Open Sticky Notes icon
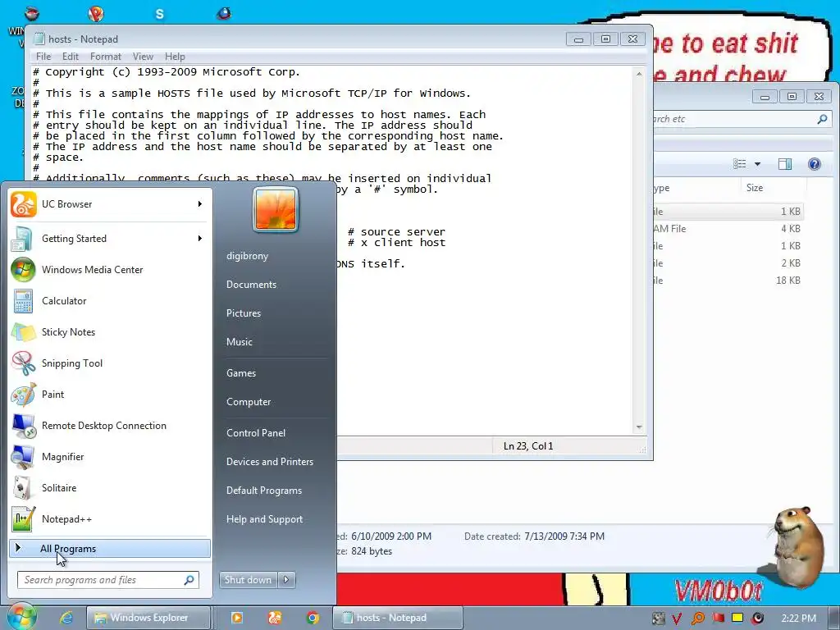The height and width of the screenshot is (630, 840). 23,332
